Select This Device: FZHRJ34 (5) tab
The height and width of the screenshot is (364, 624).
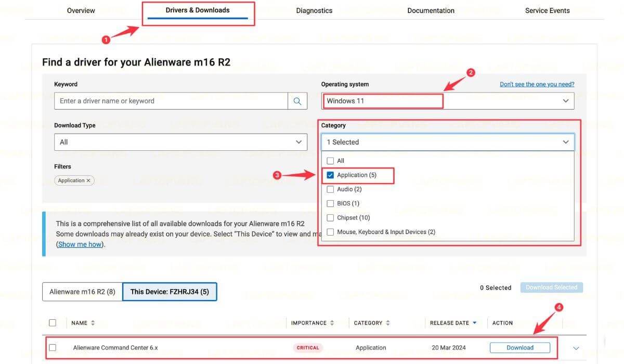click(x=170, y=292)
